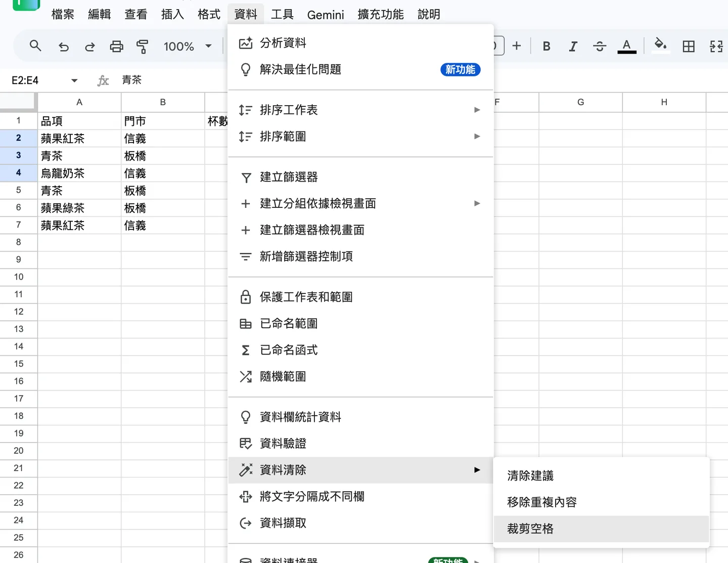728x563 pixels.
Task: Choose 建立篩選器檢視畫面 option
Action: point(360,230)
